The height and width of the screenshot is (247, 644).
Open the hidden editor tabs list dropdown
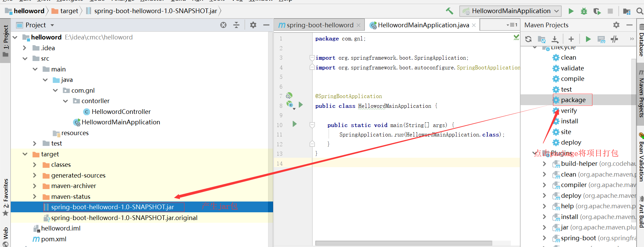point(512,25)
